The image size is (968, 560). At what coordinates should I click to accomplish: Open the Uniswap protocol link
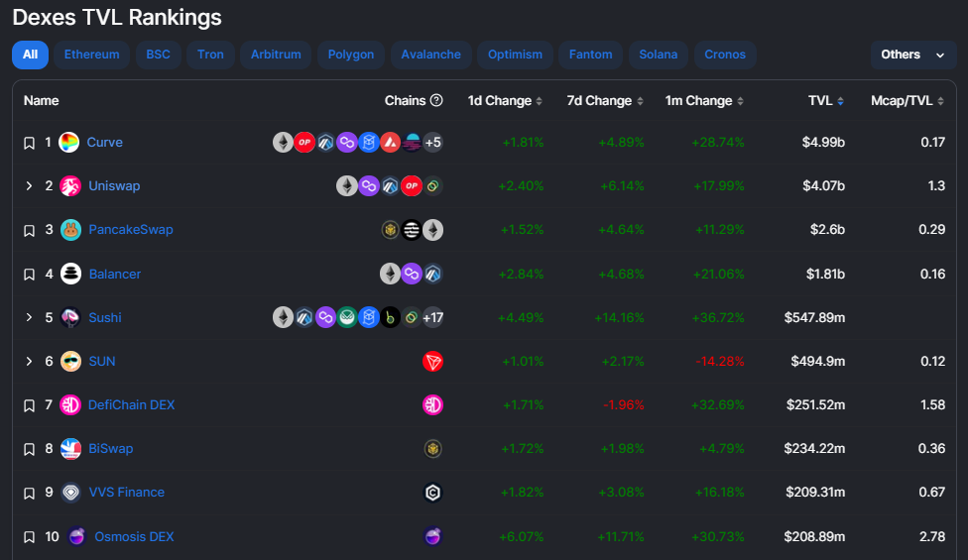click(114, 185)
